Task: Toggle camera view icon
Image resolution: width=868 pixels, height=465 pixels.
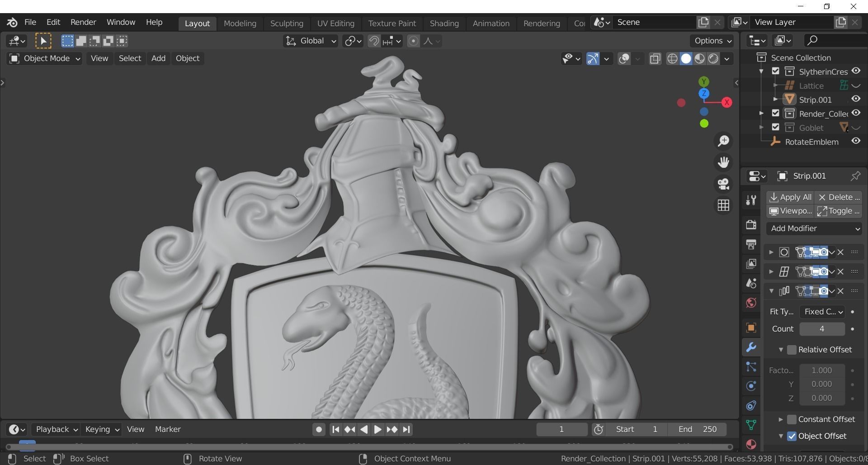Action: tap(723, 184)
